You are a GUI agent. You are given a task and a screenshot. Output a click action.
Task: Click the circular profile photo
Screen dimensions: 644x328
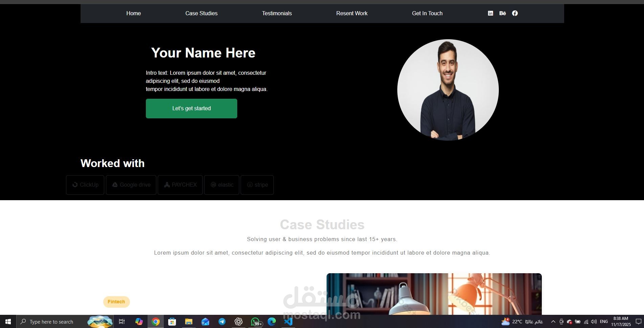tap(448, 90)
